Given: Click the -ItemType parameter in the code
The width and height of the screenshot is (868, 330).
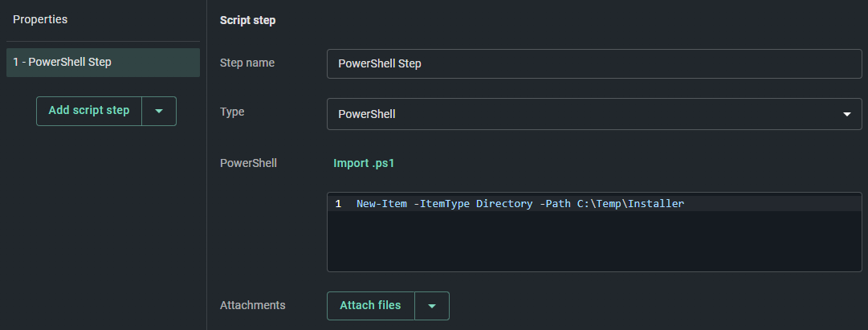Looking at the screenshot, I should pos(442,204).
